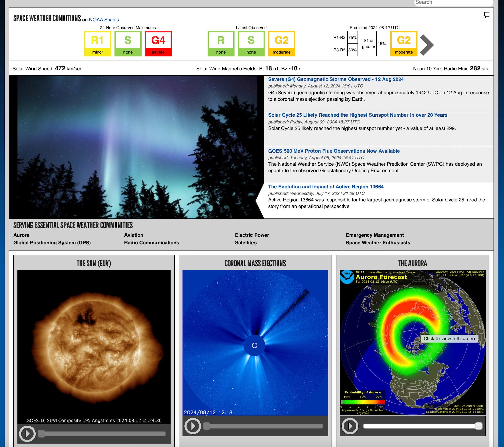Click the Solar Wind Speed 472 km/sec reading
Screen dimensions: 504x447
(x=47, y=68)
